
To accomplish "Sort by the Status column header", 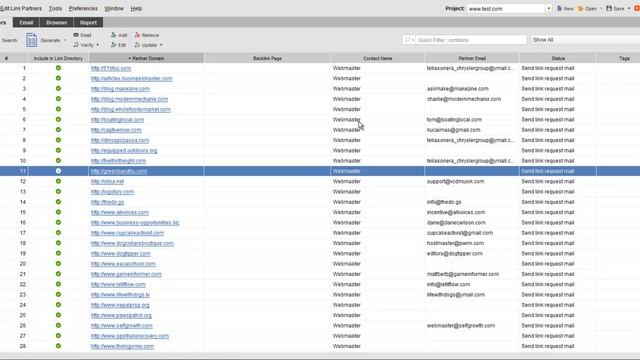I will point(558,58).
